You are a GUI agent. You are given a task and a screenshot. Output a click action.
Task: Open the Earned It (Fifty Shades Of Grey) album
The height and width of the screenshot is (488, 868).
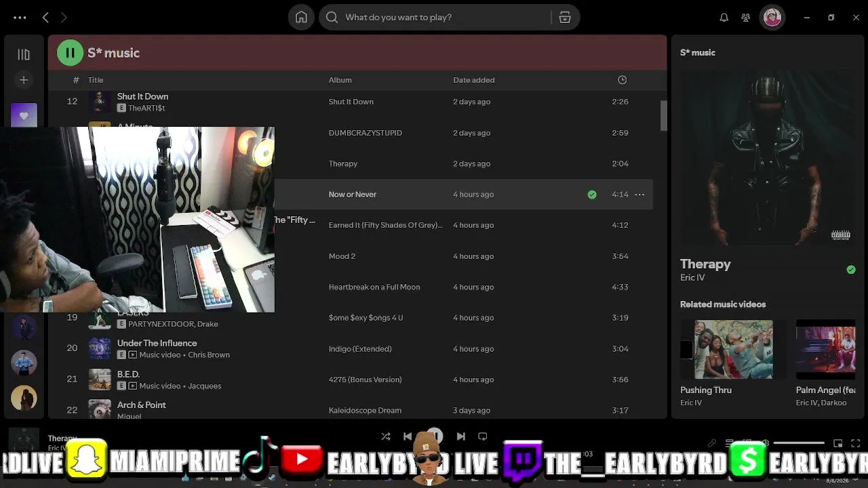[x=386, y=225]
